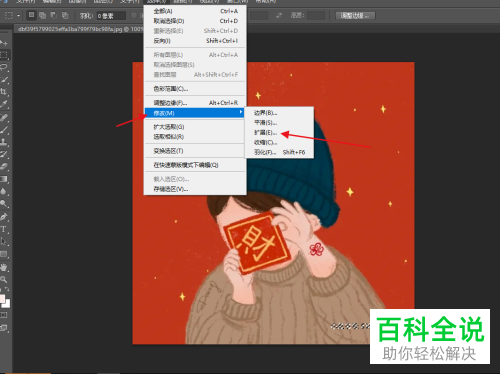Select the Blur tool

coord(4,191)
